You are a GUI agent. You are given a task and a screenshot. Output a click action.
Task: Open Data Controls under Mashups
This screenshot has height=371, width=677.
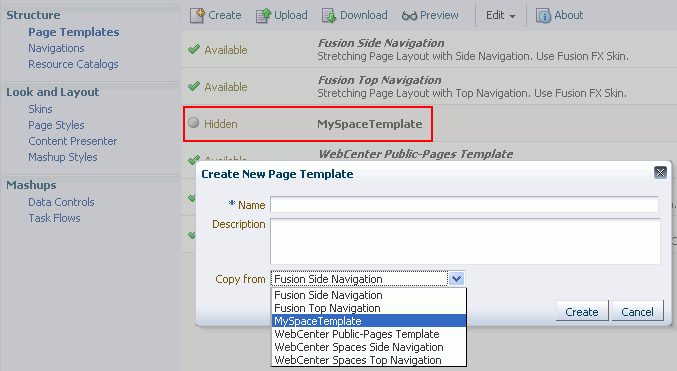[61, 202]
